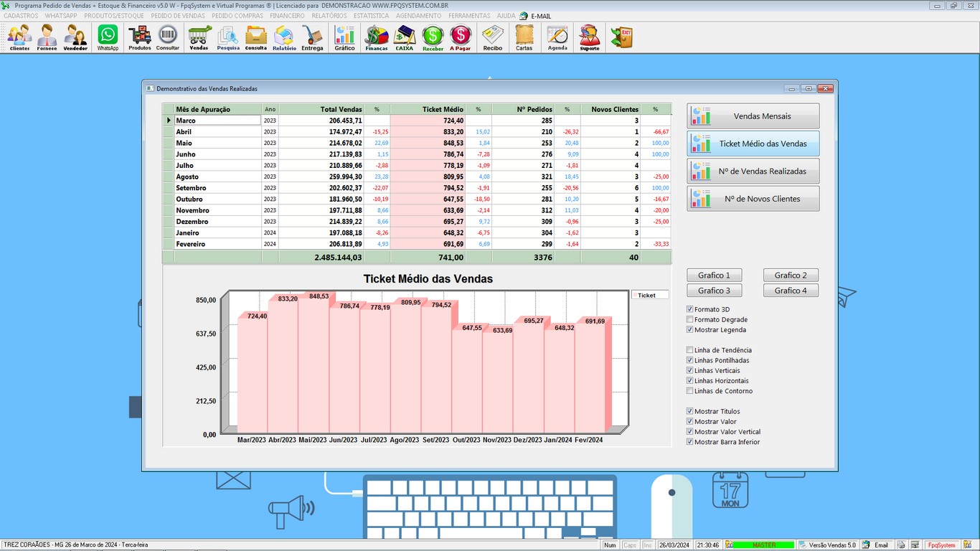Uncheck Mostrar Legenda option

[690, 330]
